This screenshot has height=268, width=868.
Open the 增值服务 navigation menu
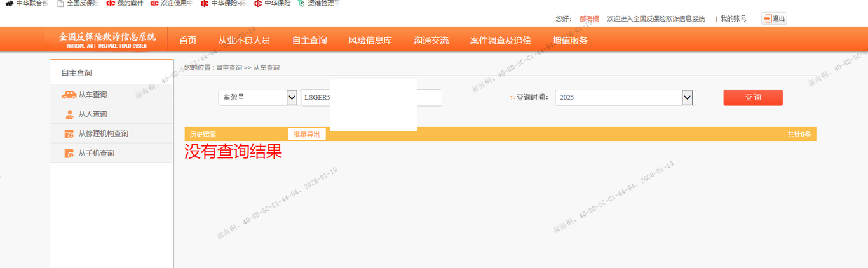coord(570,41)
